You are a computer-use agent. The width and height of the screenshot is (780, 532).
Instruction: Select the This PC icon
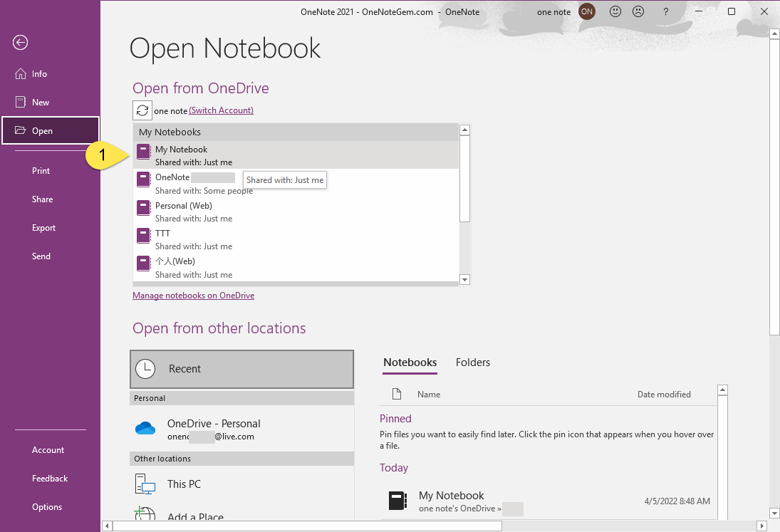145,484
